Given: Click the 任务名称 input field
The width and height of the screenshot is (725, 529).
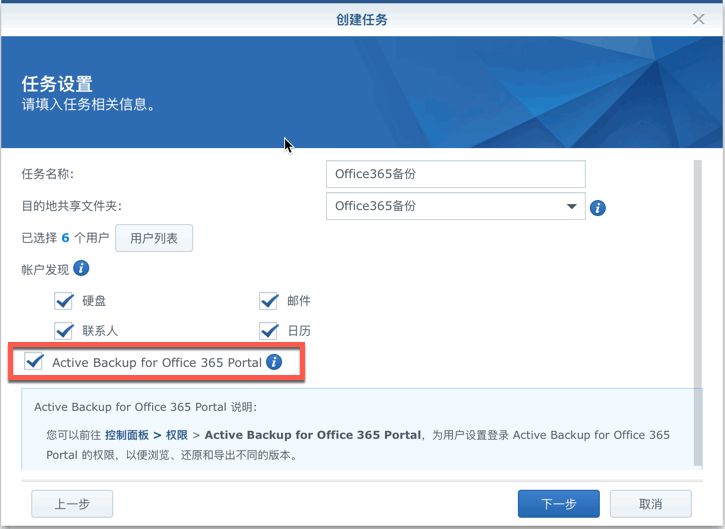Looking at the screenshot, I should tap(455, 174).
